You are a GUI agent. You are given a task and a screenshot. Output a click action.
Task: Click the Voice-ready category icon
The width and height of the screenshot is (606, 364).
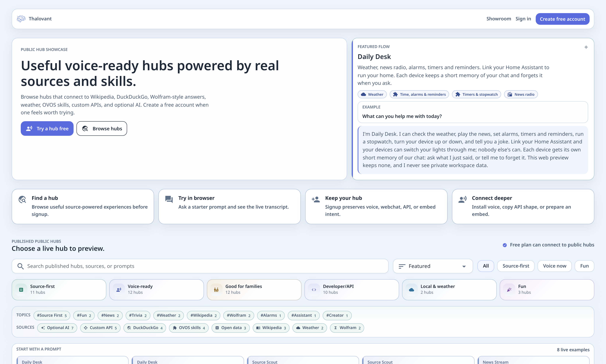pyautogui.click(x=119, y=290)
